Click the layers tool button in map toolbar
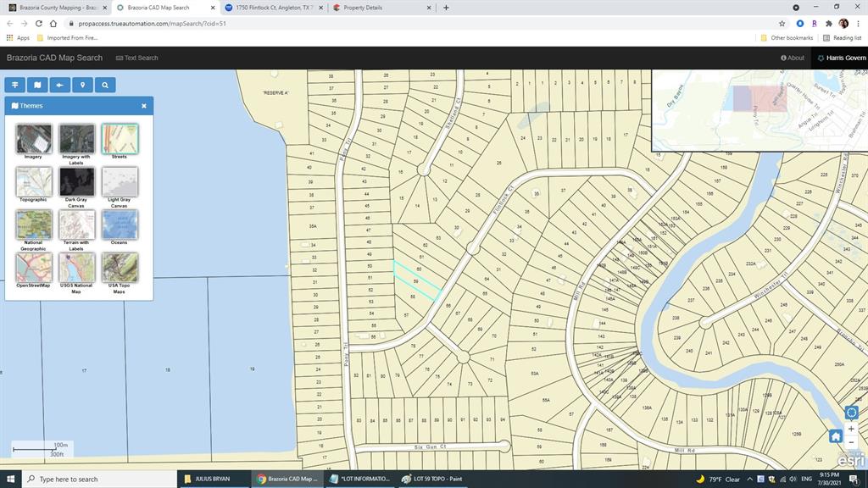This screenshot has height=488, width=868. (15, 85)
